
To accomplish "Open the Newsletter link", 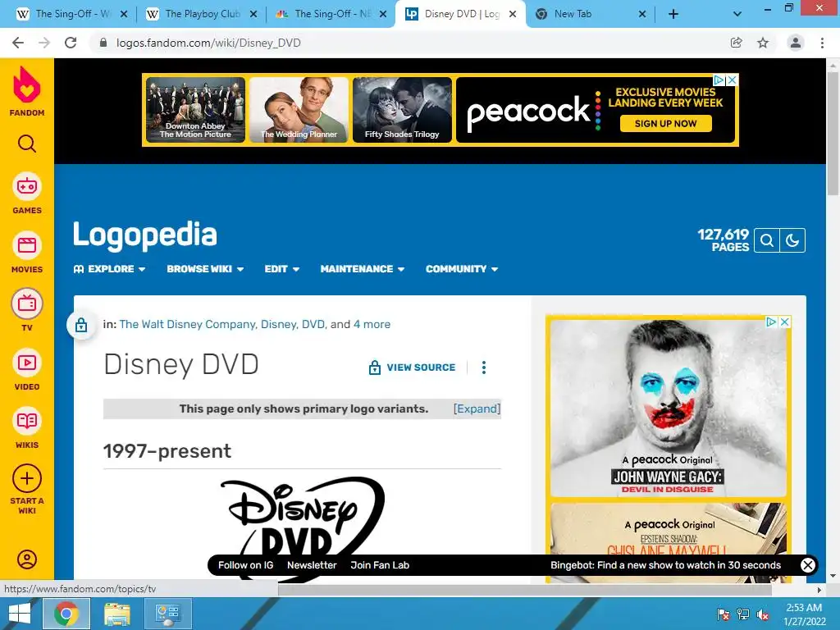I will coord(312,565).
